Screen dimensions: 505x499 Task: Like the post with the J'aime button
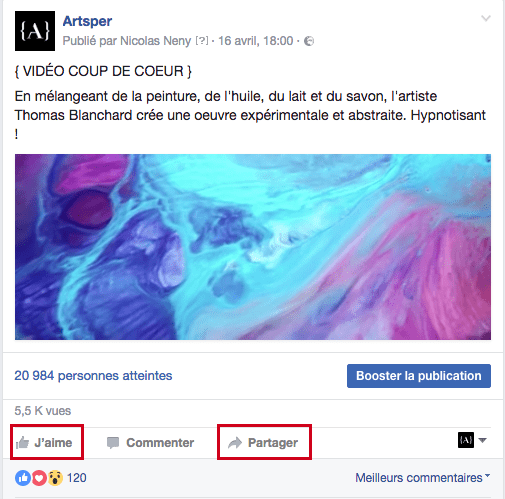pos(47,442)
